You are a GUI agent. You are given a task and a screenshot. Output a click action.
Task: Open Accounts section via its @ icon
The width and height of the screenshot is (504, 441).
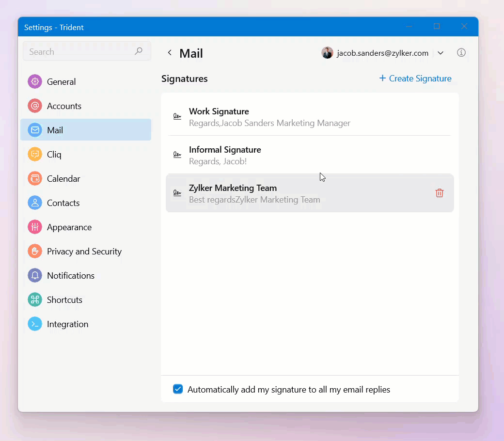(x=35, y=106)
